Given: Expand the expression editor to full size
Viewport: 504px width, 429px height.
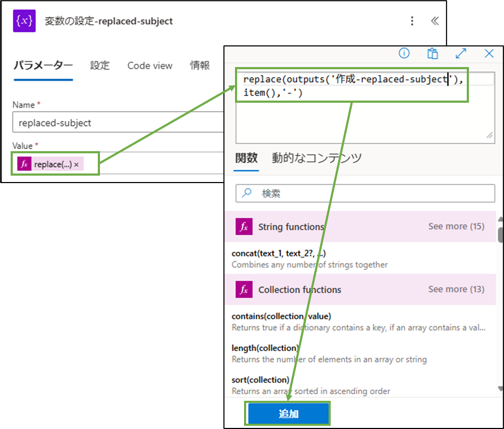Looking at the screenshot, I should [461, 53].
